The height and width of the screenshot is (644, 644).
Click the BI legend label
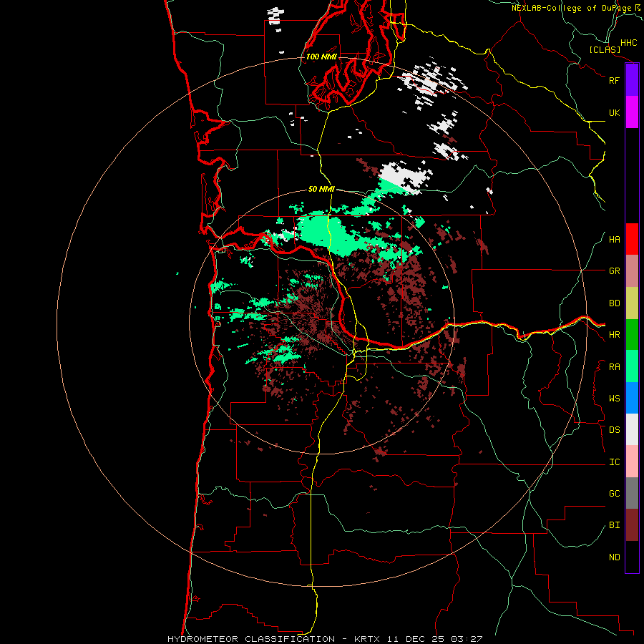(614, 525)
